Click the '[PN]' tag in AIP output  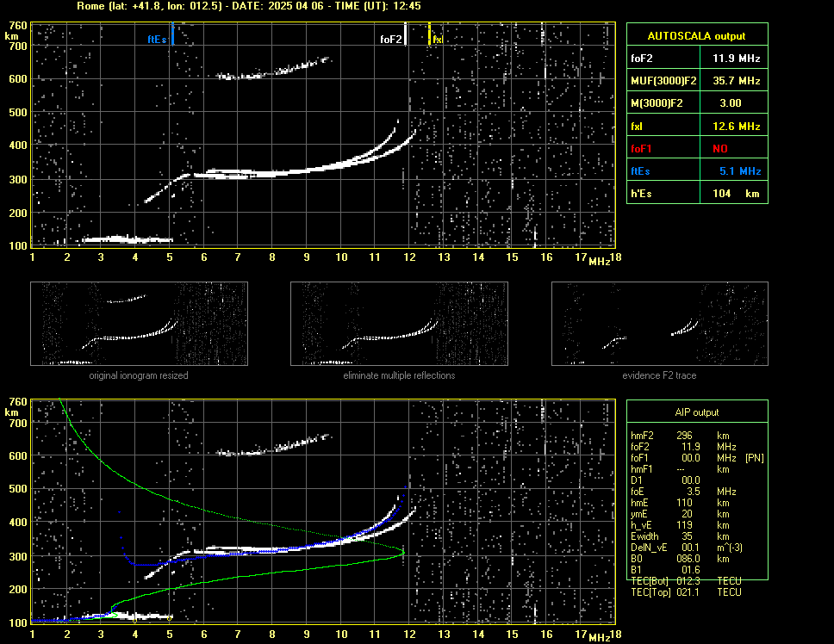[754, 458]
